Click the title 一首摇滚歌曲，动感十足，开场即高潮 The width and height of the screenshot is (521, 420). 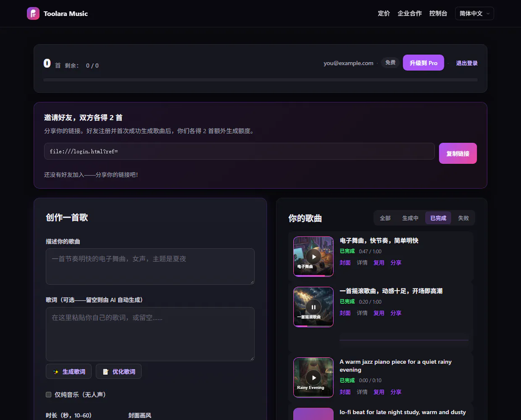click(x=391, y=291)
